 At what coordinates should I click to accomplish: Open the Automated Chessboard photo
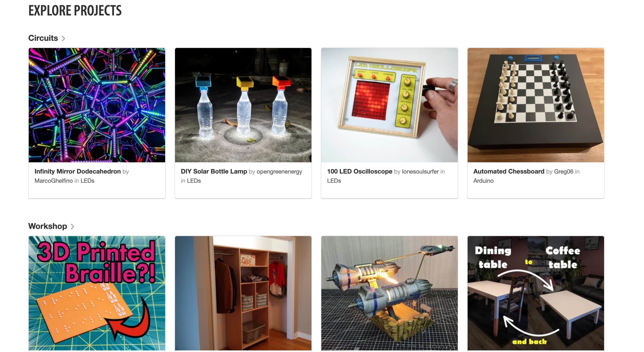pos(536,105)
